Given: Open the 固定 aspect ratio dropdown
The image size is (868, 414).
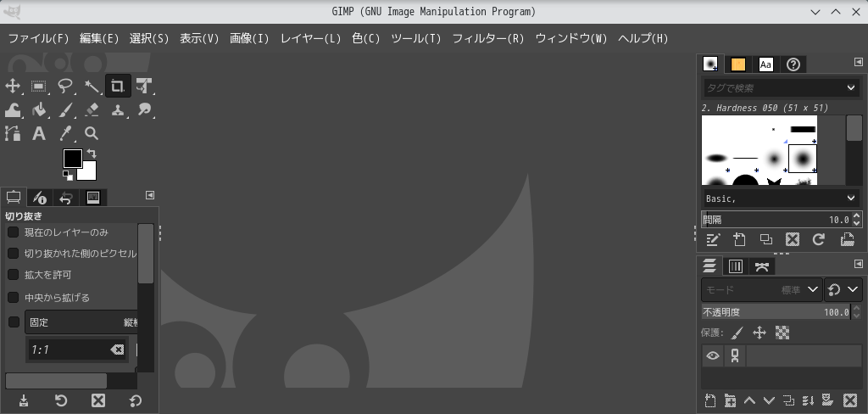Looking at the screenshot, I should pyautogui.click(x=81, y=322).
